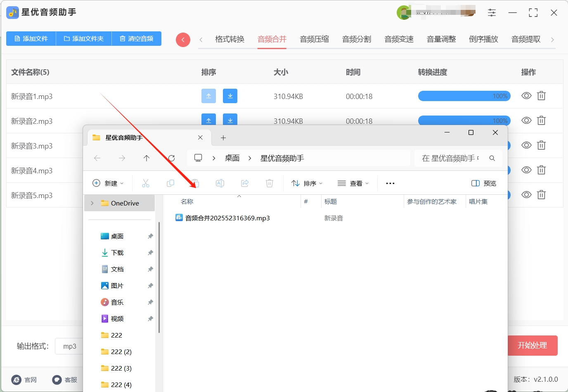Open the settings icon in the app title bar

[x=492, y=13]
